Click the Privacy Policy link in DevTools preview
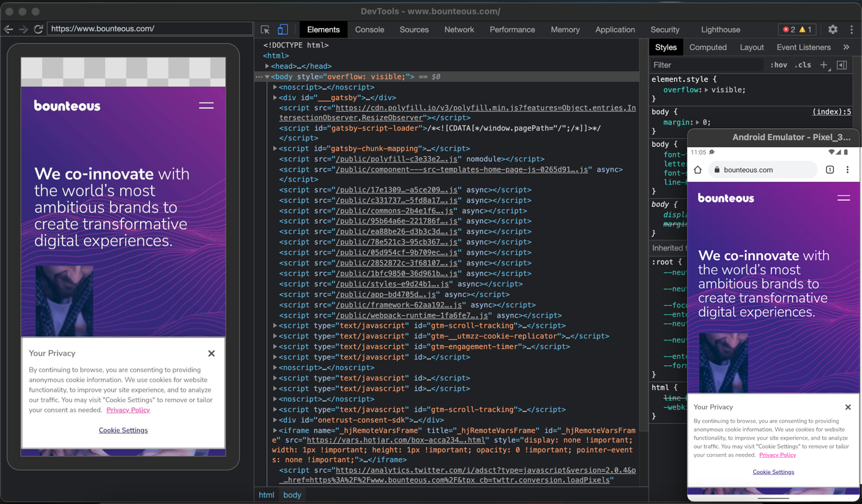 pos(128,410)
